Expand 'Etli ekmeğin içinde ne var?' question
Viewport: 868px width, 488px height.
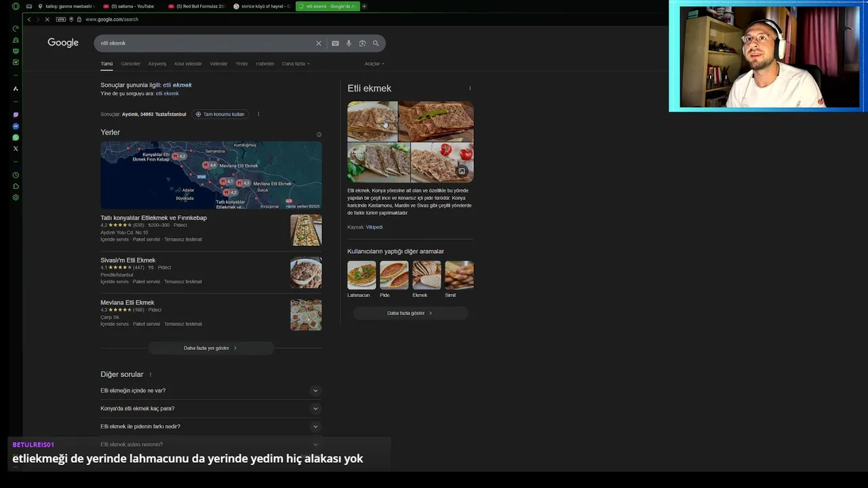[x=210, y=390]
